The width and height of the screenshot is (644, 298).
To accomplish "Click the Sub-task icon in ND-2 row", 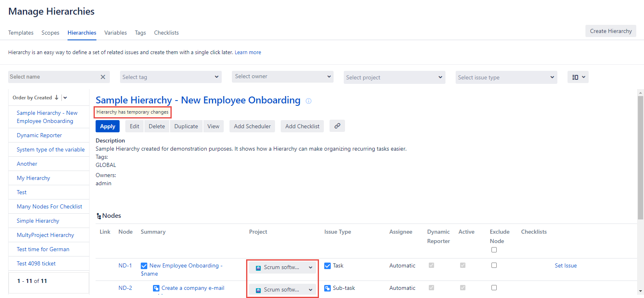I will tap(327, 288).
